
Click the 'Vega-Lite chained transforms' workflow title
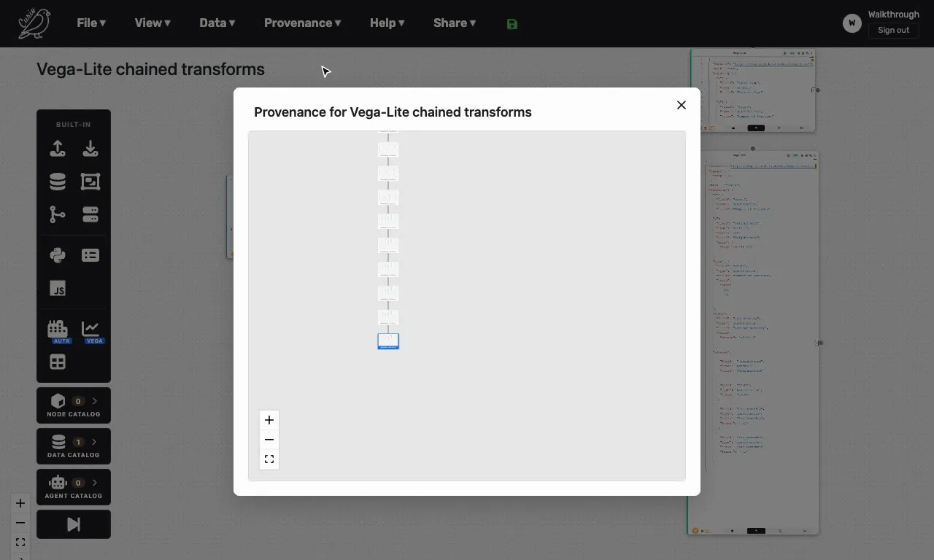click(x=150, y=69)
